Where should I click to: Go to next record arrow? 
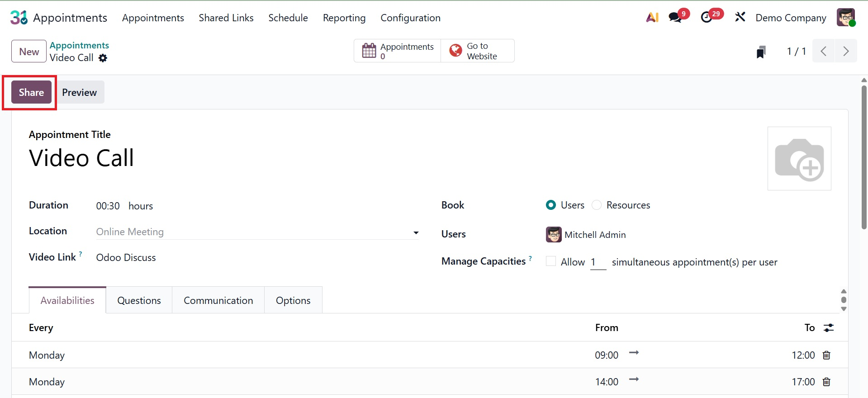pyautogui.click(x=845, y=51)
